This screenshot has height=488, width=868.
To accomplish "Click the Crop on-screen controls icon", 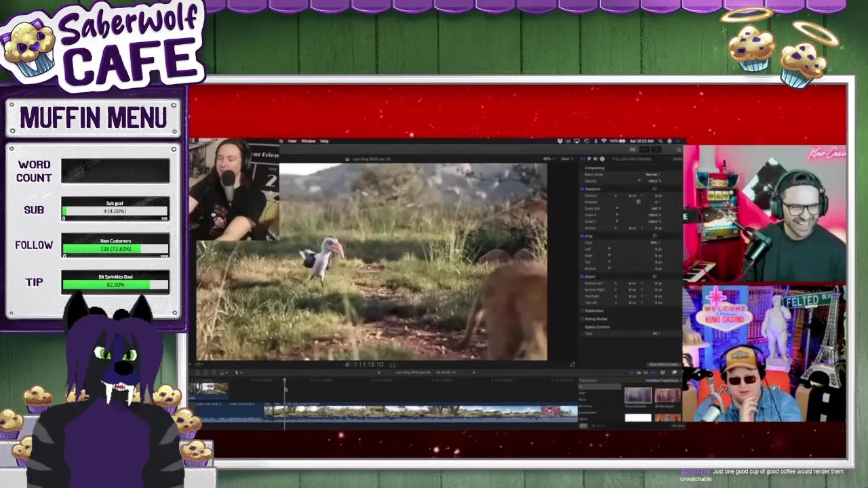I will (655, 236).
